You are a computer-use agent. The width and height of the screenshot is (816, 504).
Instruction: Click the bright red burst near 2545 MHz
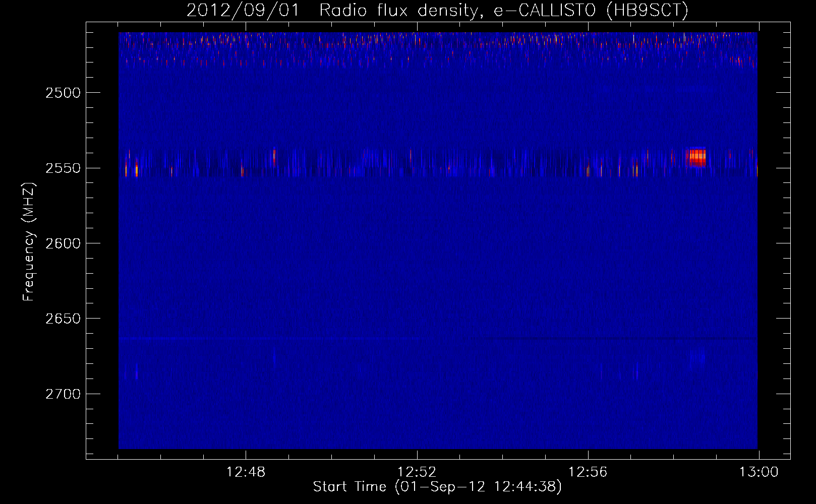pyautogui.click(x=696, y=157)
